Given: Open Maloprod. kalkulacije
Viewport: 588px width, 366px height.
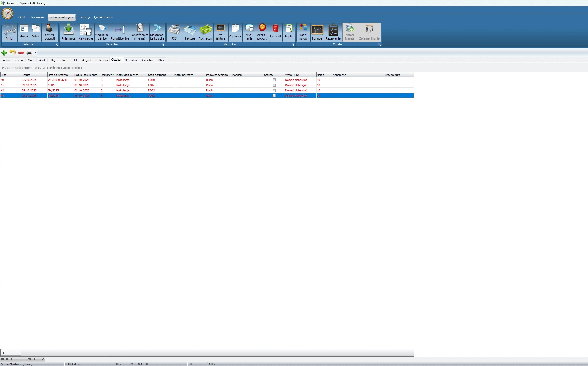Looking at the screenshot, I should pos(157,32).
